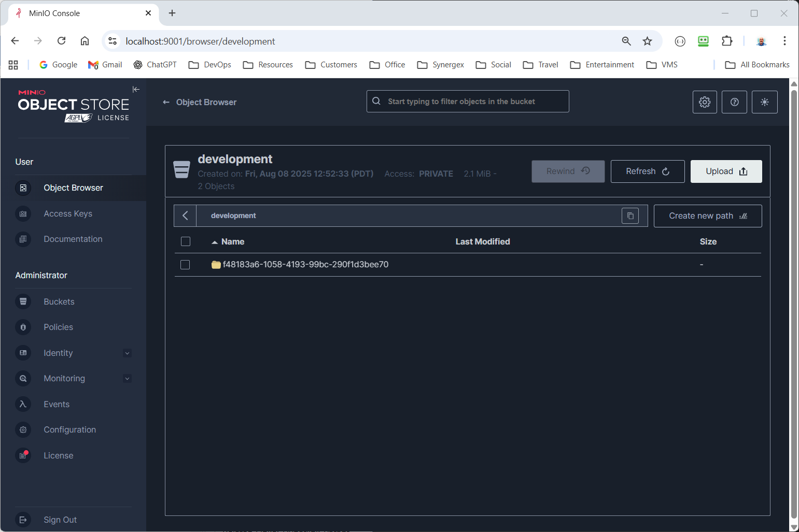The width and height of the screenshot is (799, 532).
Task: Expand the Identity submenu
Action: [127, 353]
